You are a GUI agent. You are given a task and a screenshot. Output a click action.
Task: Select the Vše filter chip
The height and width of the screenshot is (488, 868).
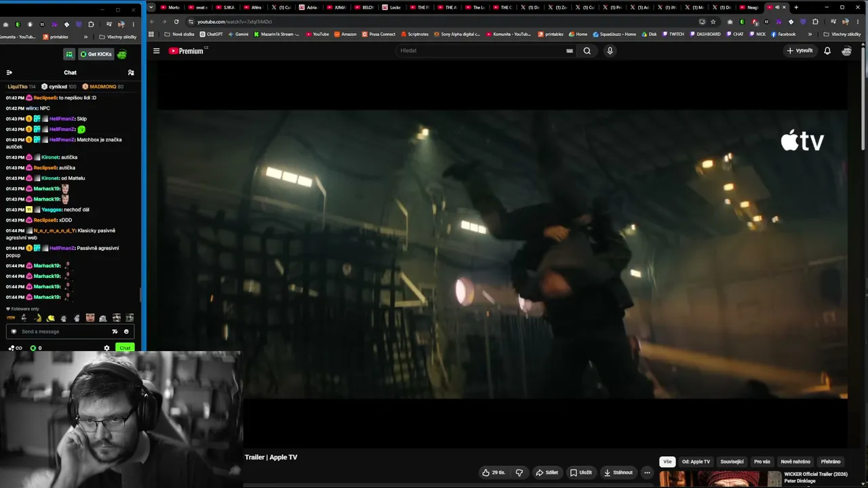(x=667, y=462)
